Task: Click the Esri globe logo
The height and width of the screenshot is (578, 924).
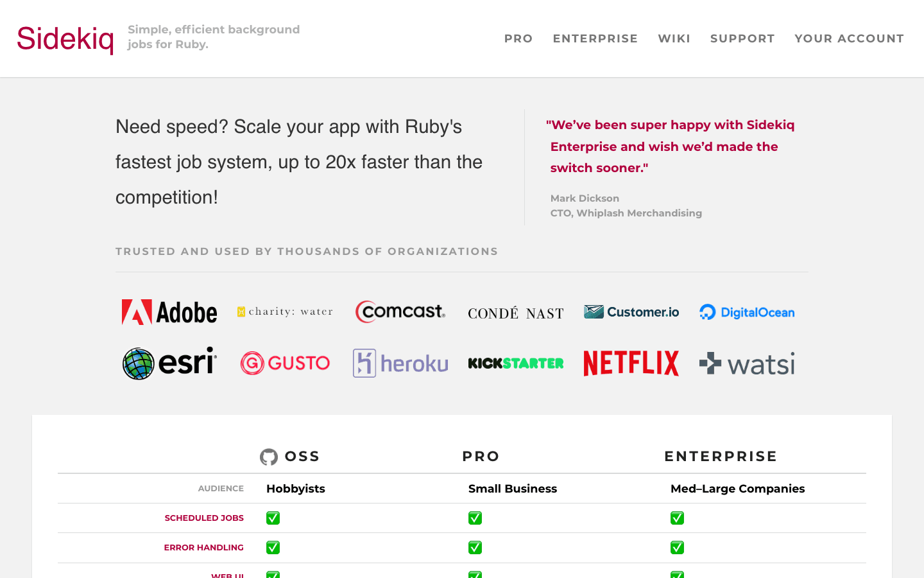Action: pyautogui.click(x=169, y=363)
